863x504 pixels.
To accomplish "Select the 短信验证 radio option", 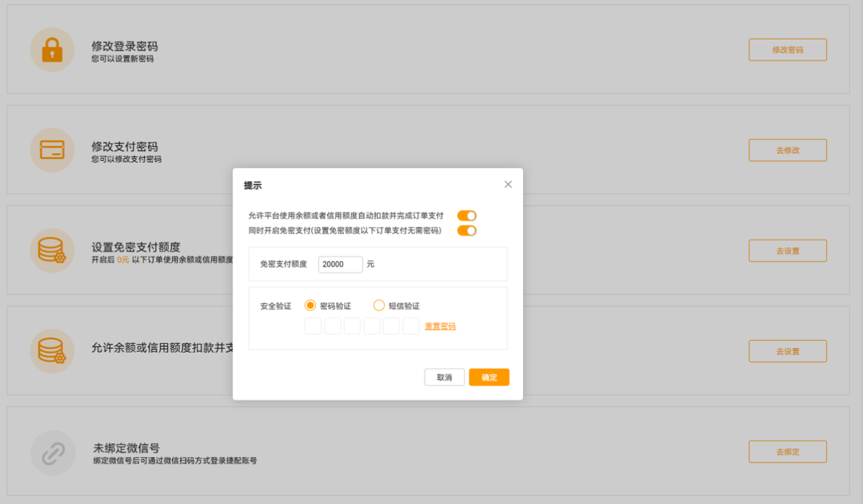I will (x=379, y=305).
